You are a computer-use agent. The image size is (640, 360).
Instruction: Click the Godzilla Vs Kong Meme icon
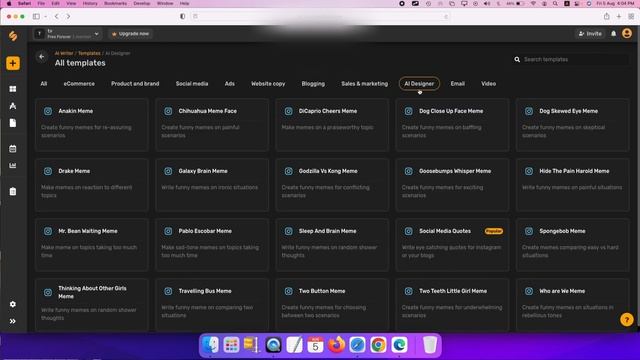point(289,171)
